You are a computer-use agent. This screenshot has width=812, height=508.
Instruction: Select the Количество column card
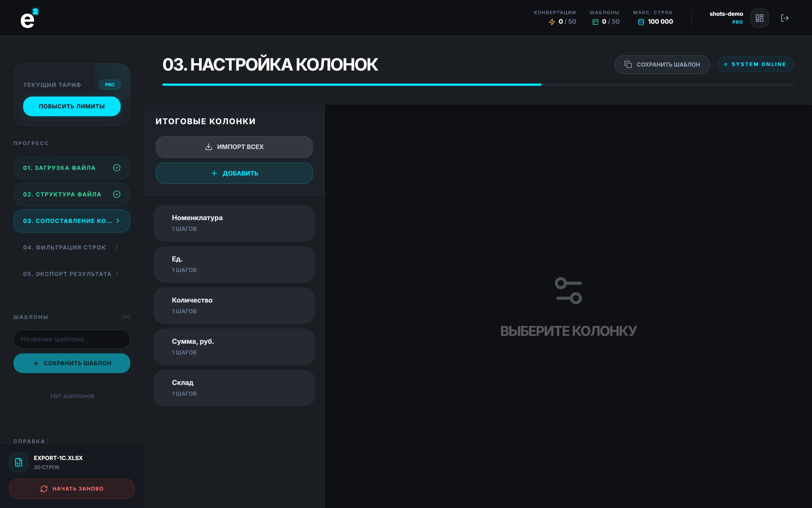(x=234, y=305)
